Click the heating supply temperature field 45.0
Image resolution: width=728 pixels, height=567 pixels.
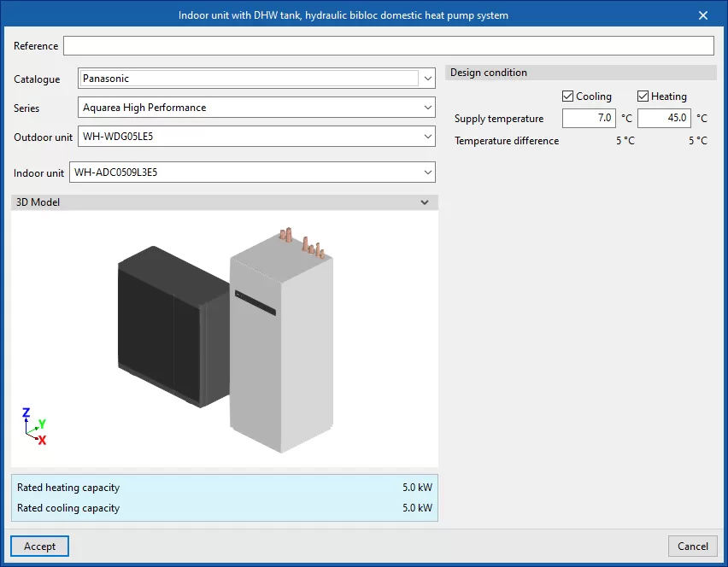(664, 119)
